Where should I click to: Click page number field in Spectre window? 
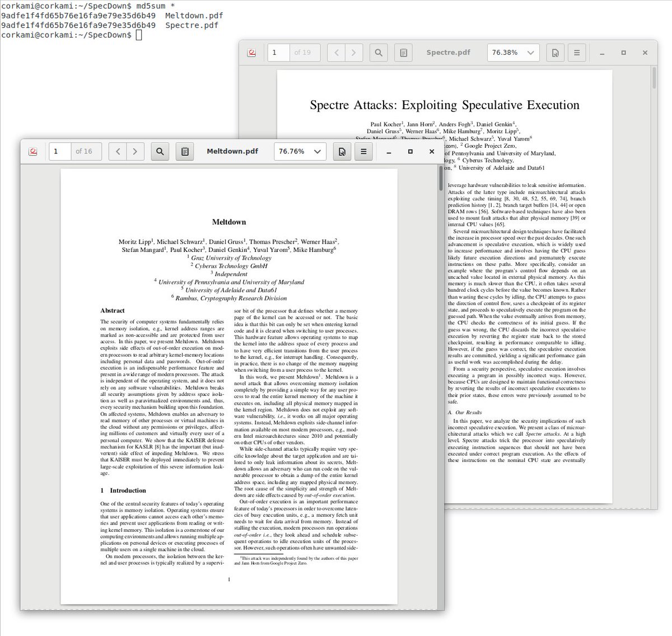(x=278, y=53)
